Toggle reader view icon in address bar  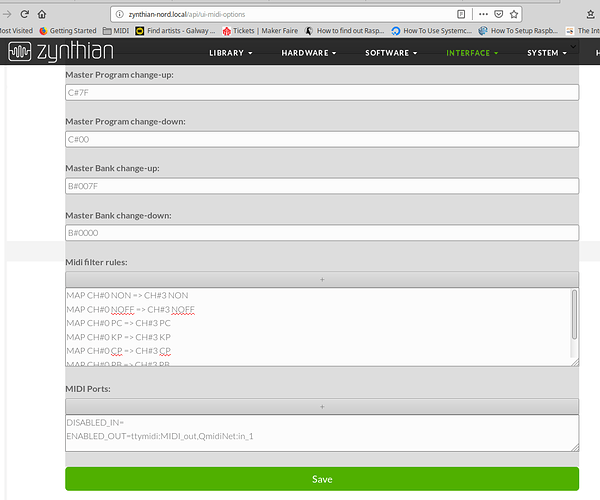pyautogui.click(x=461, y=14)
